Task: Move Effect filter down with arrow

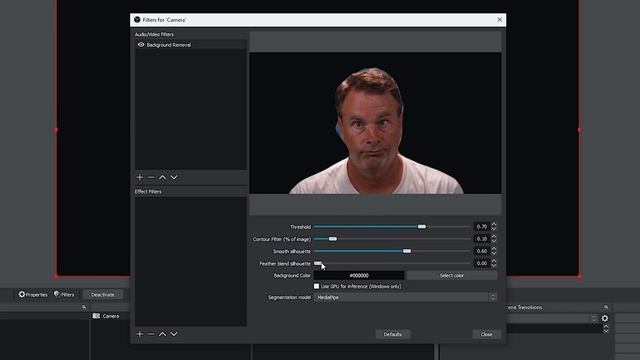Action: [174, 334]
